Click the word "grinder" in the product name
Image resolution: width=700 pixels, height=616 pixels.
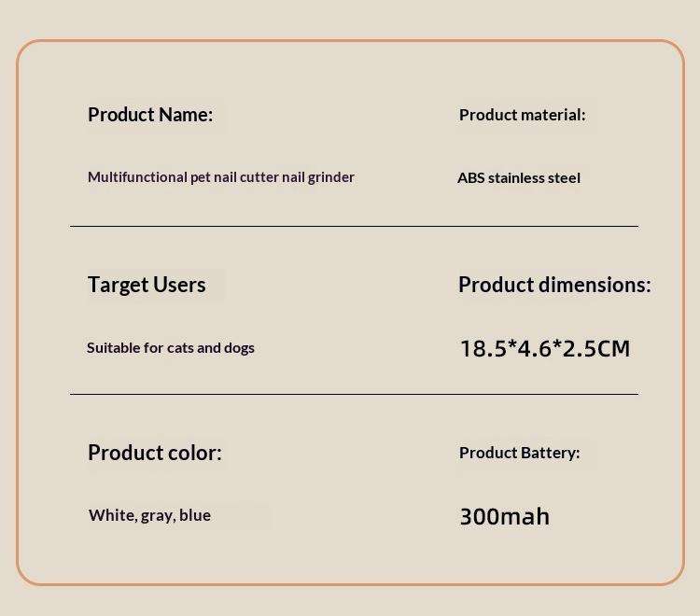[x=330, y=177]
